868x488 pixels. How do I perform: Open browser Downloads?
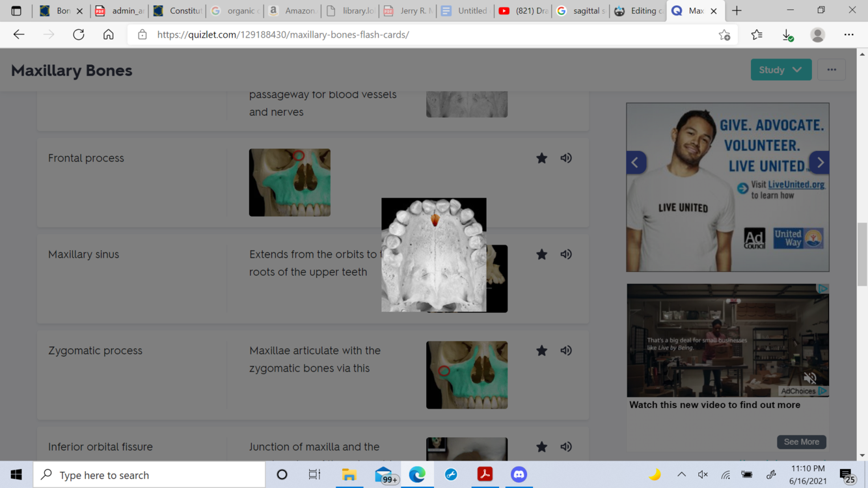pyautogui.click(x=787, y=34)
